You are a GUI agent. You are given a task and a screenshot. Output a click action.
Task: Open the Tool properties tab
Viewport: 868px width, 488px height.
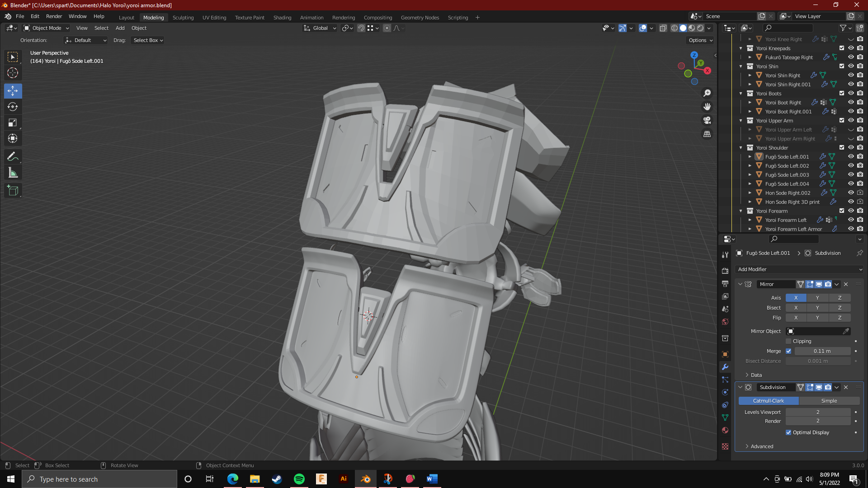click(x=725, y=255)
